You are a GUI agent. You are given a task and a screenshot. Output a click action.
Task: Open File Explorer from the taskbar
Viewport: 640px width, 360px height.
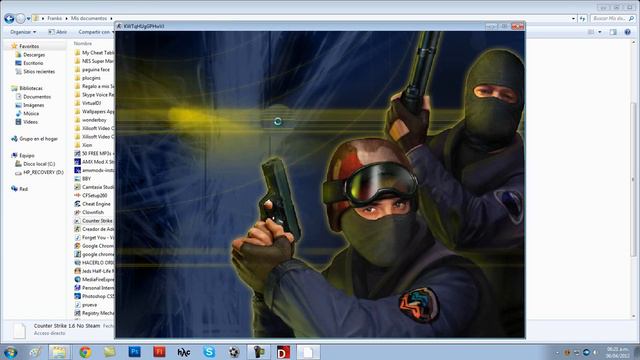(x=59, y=352)
